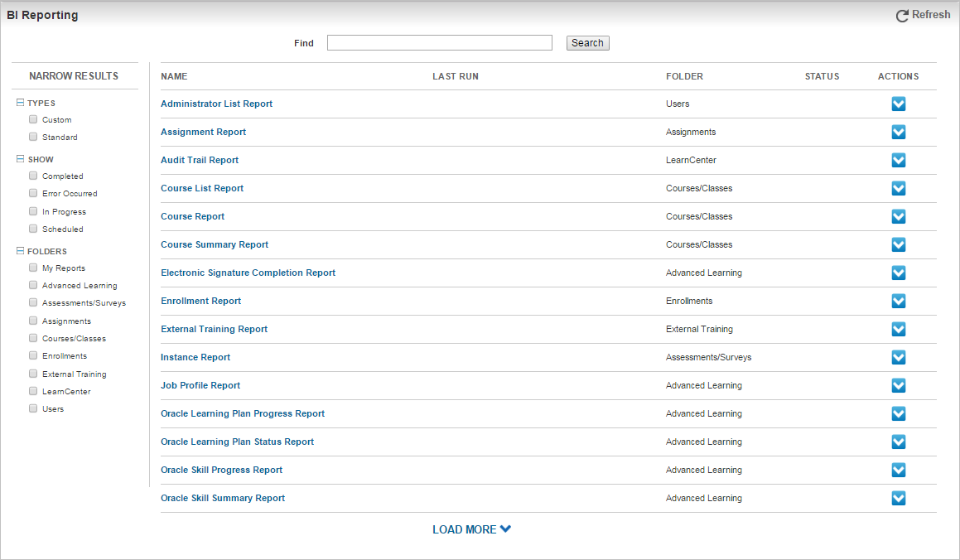The image size is (960, 560).
Task: Open the Oracle Skill Progress Report link
Action: (x=222, y=470)
